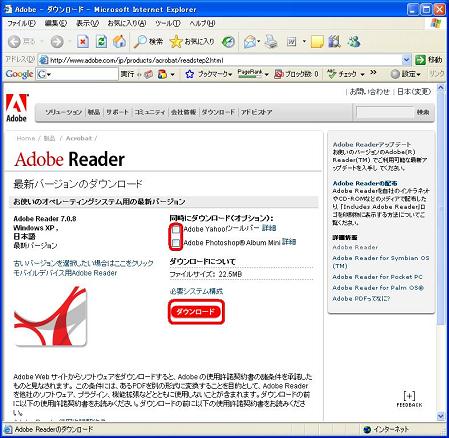Screen dimensions: 449x438
Task: Click the Feedback plus icon
Action: 409,396
